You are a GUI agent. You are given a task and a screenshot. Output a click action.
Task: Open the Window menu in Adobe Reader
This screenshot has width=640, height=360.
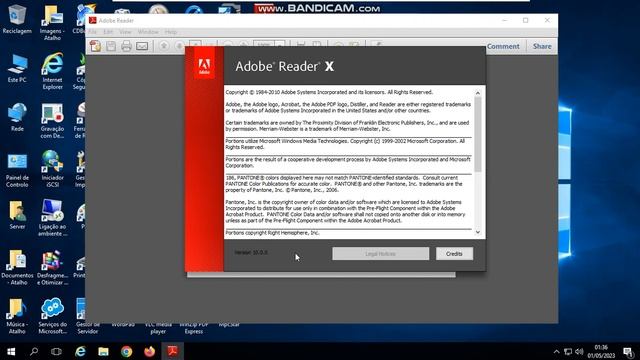pyautogui.click(x=148, y=32)
